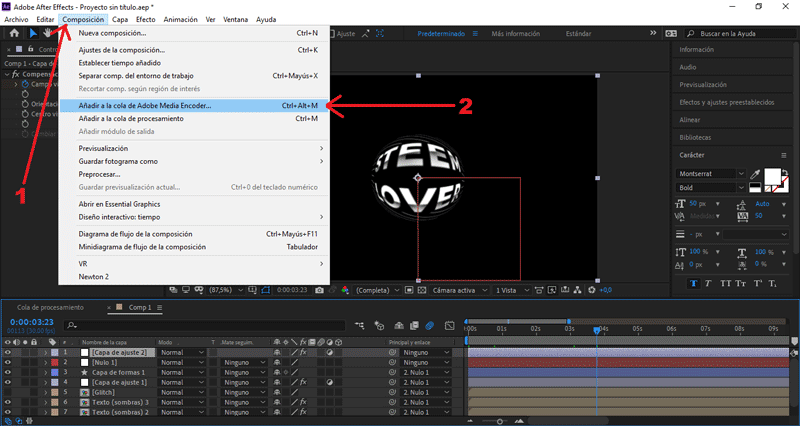Enable small caps text style

[x=739, y=284]
